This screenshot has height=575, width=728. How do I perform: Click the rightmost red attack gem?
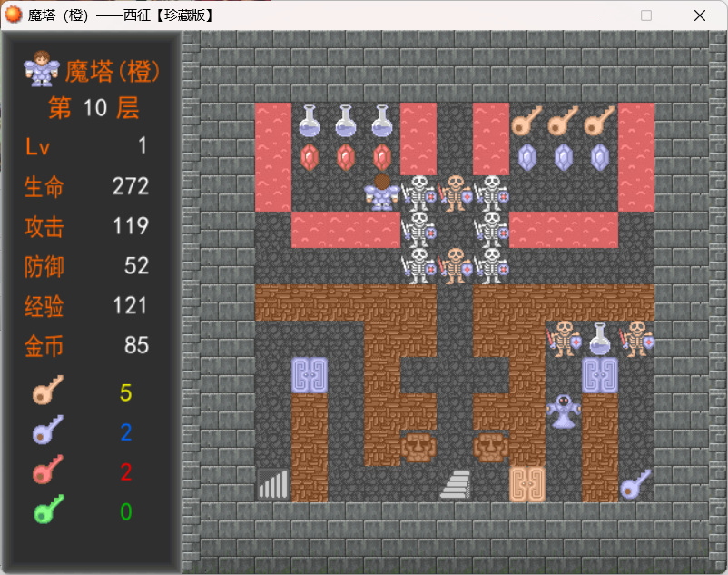coord(382,157)
